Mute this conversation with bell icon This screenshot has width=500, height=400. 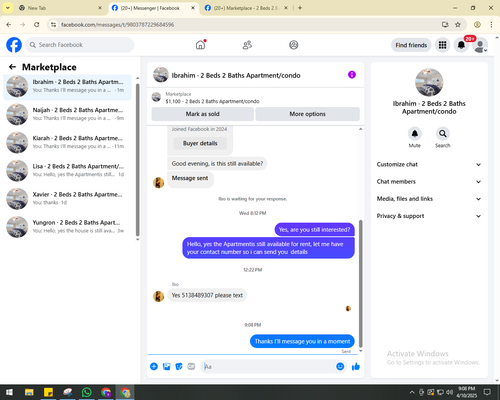tap(415, 134)
